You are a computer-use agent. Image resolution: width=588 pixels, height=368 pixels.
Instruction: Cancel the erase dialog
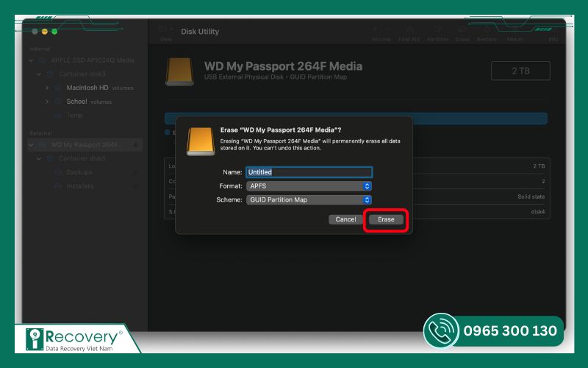[x=345, y=219]
